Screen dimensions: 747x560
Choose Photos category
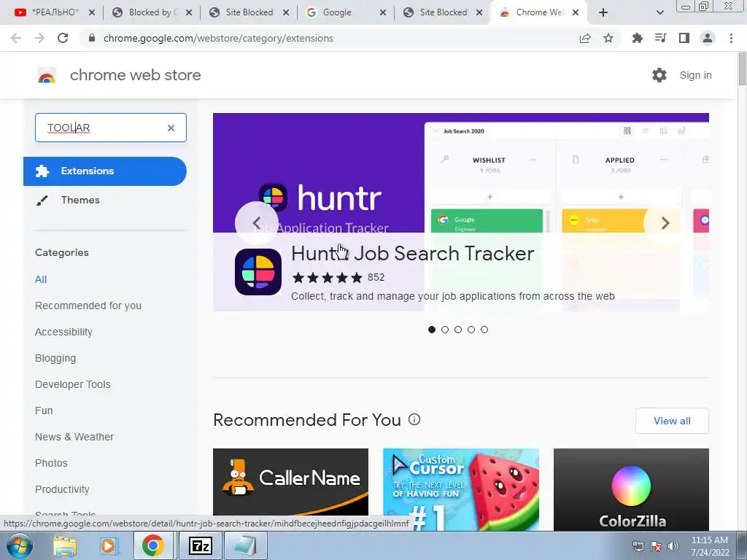click(x=51, y=463)
